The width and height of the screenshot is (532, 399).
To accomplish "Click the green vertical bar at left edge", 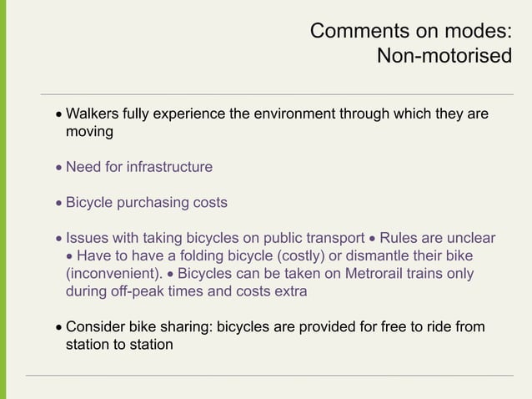I will (4, 199).
